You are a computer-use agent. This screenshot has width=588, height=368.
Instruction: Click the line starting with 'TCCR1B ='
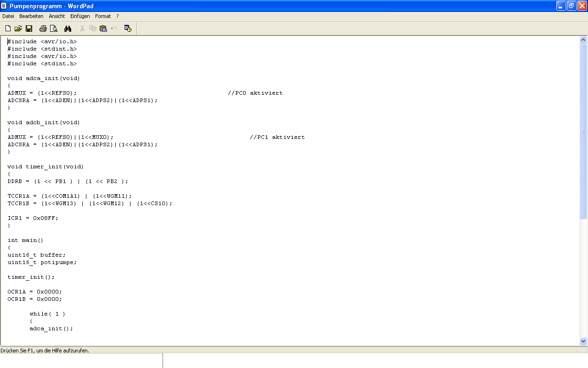90,203
